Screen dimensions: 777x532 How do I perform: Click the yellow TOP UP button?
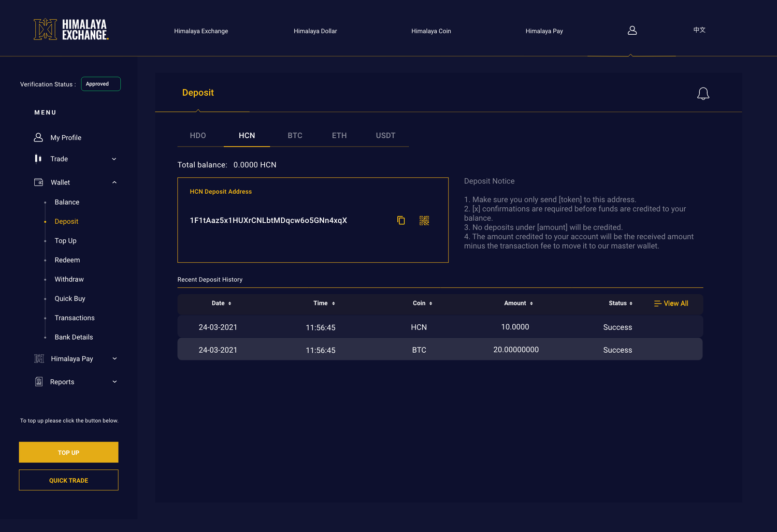click(68, 452)
